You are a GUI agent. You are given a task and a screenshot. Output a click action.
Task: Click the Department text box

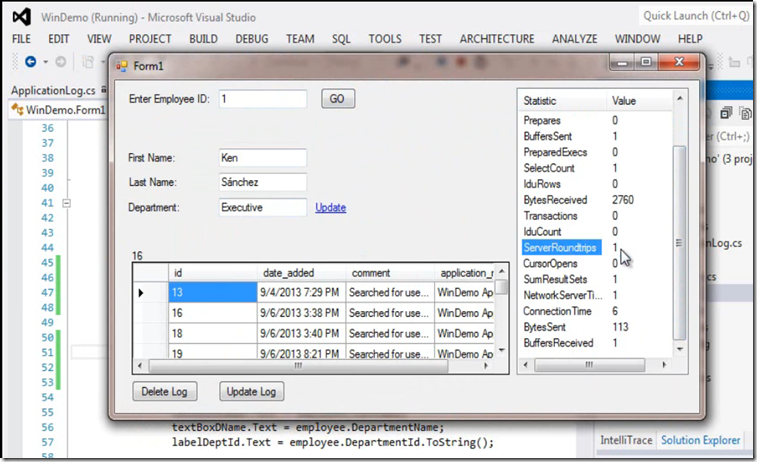pyautogui.click(x=263, y=208)
